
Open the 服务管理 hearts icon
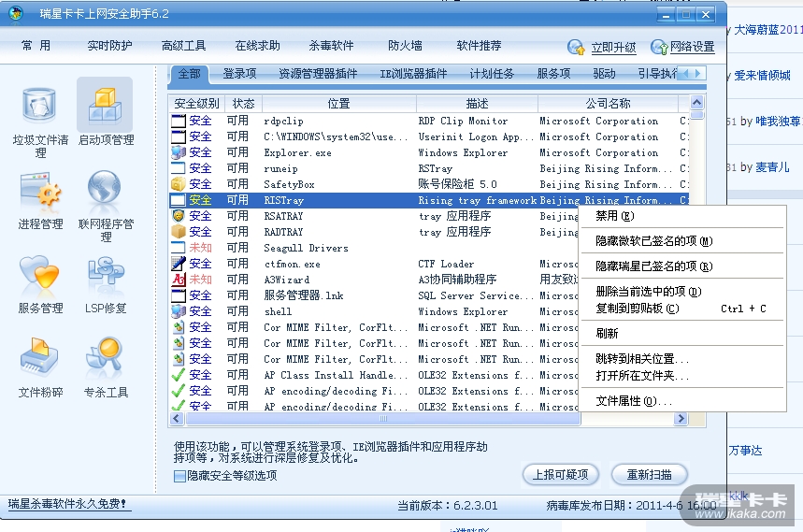pyautogui.click(x=39, y=273)
